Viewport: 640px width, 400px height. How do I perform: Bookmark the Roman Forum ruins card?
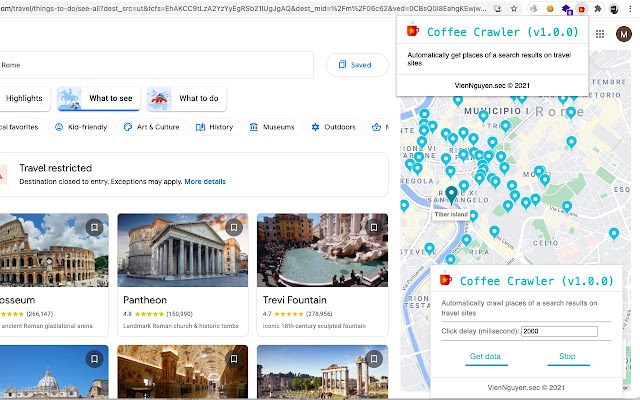tap(373, 359)
